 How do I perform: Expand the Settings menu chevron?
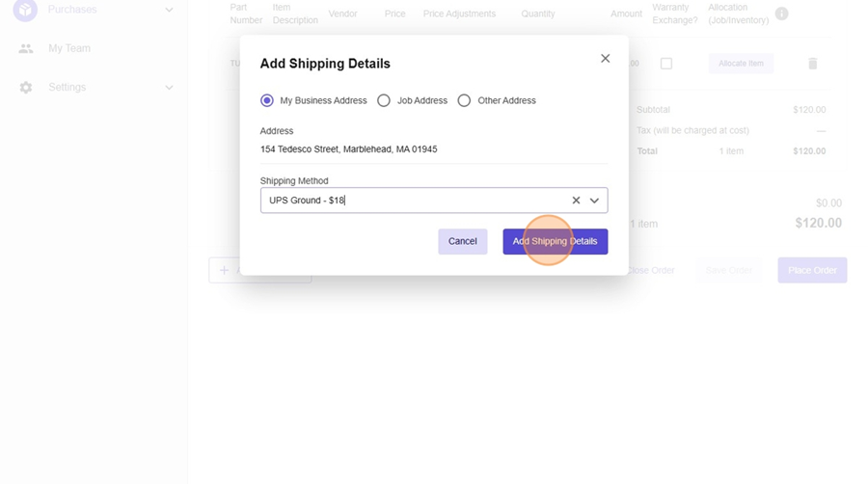(169, 87)
